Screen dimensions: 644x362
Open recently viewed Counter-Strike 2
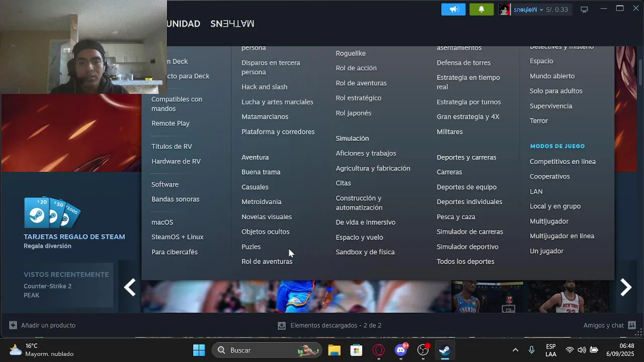coord(47,286)
